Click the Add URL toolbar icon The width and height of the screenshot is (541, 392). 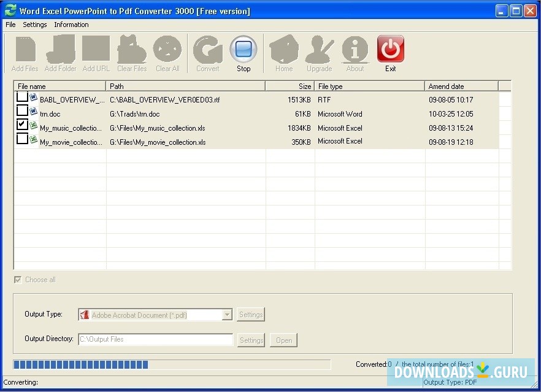click(96, 53)
